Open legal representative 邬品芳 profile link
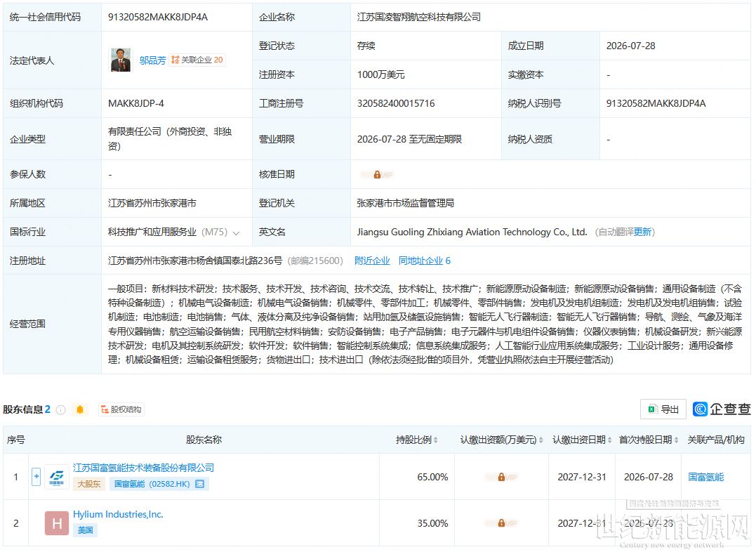Viewport: 756px width, 552px height. (152, 60)
